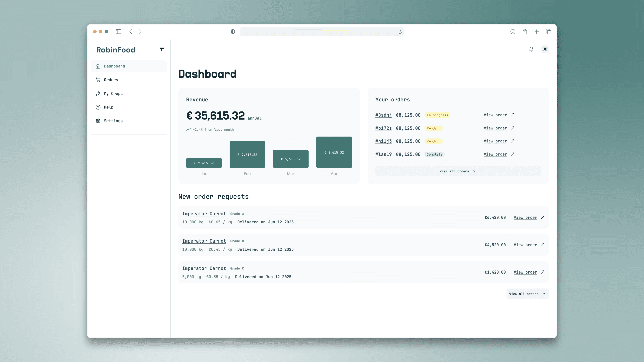
Task: Click the Dashboard home icon
Action: (98, 66)
